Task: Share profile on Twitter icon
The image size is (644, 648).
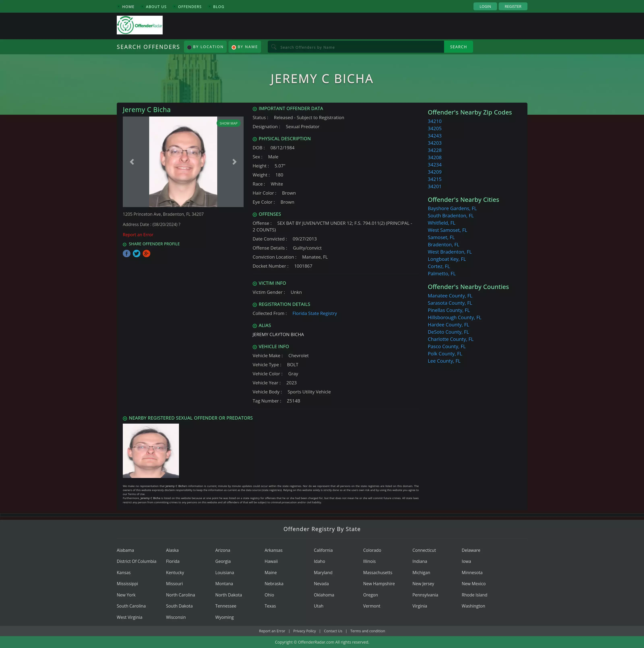Action: point(136,254)
